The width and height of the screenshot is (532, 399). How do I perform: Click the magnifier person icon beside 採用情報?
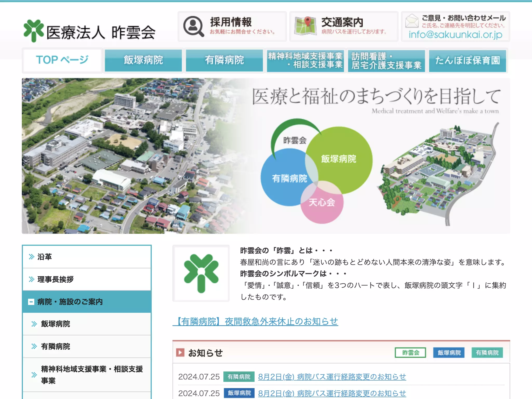194,26
